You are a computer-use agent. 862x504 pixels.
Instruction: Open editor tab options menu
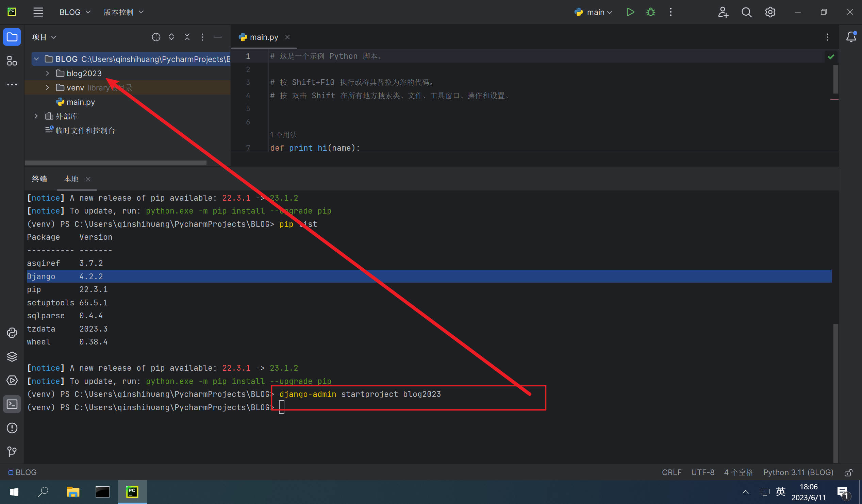coord(827,37)
